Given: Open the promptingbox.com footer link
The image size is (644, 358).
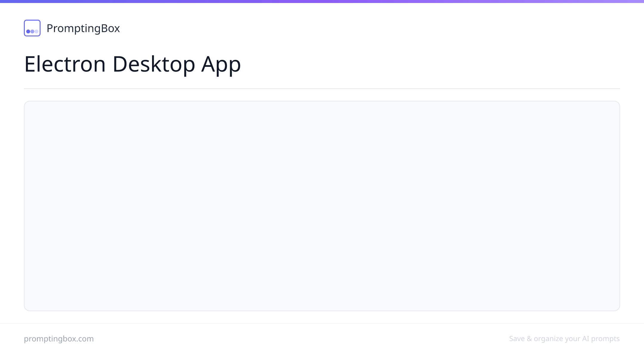Looking at the screenshot, I should coord(59,339).
